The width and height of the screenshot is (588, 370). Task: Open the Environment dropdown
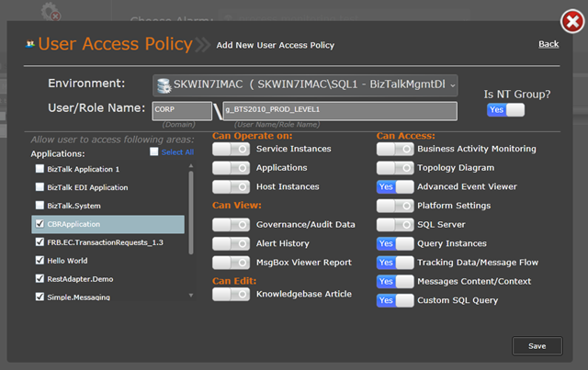(305, 85)
